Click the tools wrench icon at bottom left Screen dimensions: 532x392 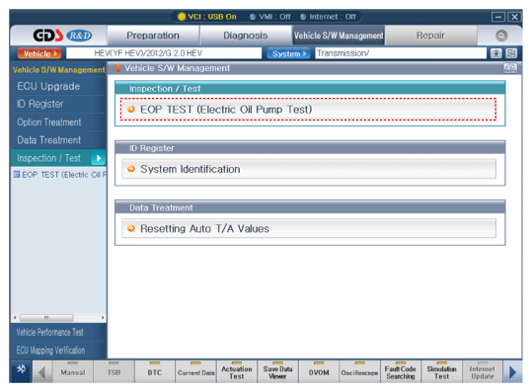21,369
